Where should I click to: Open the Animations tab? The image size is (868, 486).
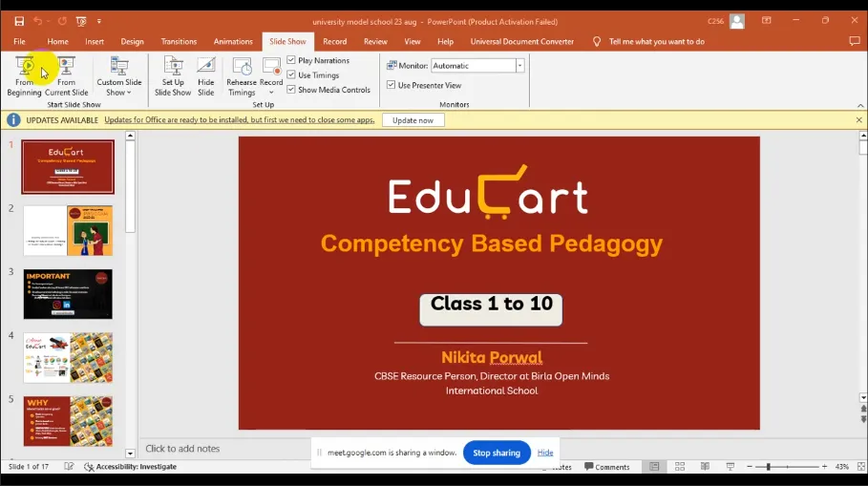click(x=233, y=41)
